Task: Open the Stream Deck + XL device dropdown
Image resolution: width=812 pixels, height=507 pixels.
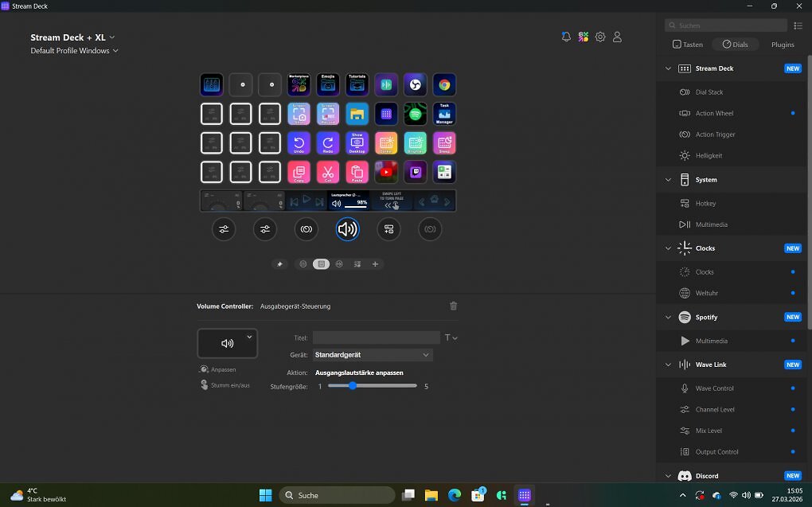Action: pyautogui.click(x=72, y=37)
